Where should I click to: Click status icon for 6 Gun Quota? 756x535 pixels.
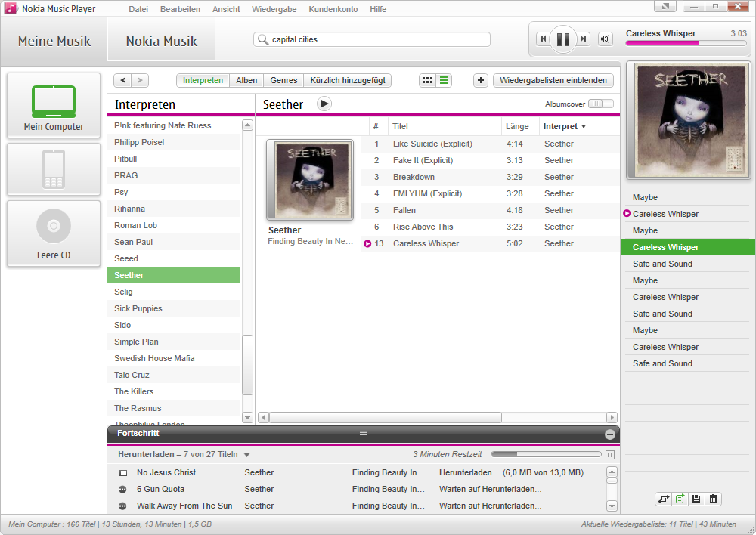(x=123, y=489)
